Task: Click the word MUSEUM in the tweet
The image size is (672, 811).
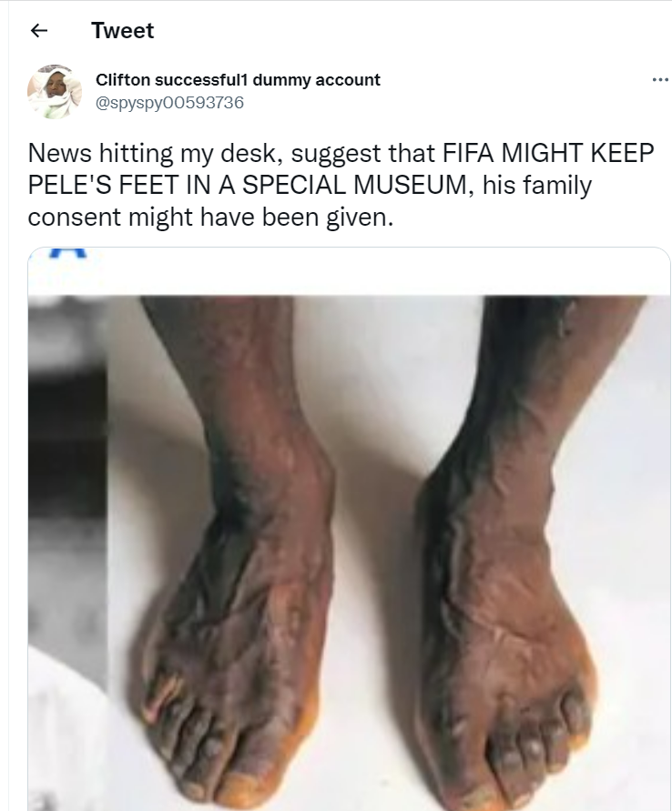Action: (412, 185)
